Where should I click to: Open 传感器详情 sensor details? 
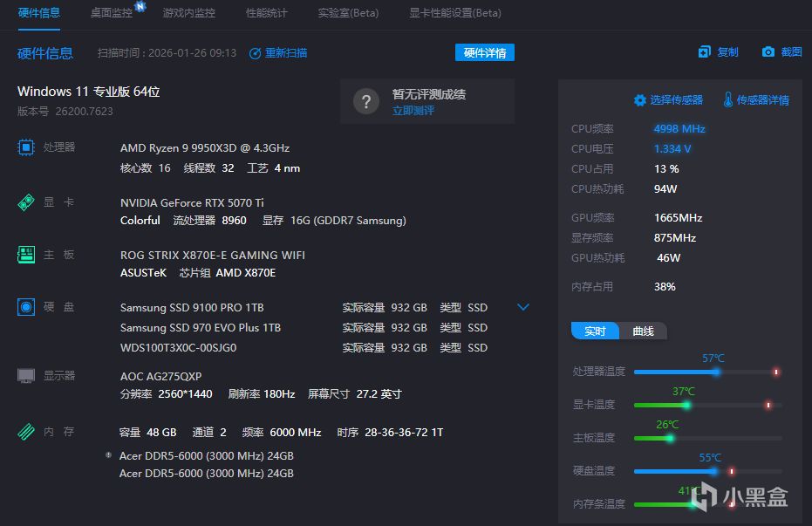pyautogui.click(x=763, y=100)
